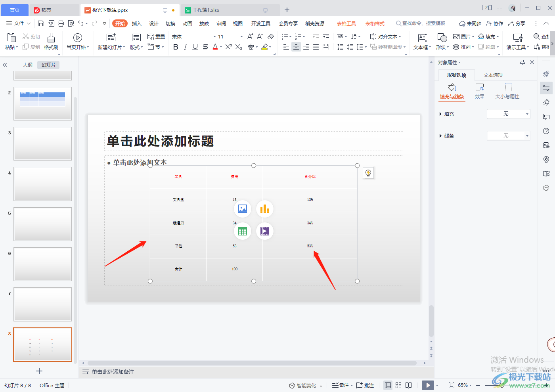Click 批注 comments button
The height and width of the screenshot is (392, 555).
pyautogui.click(x=365, y=385)
